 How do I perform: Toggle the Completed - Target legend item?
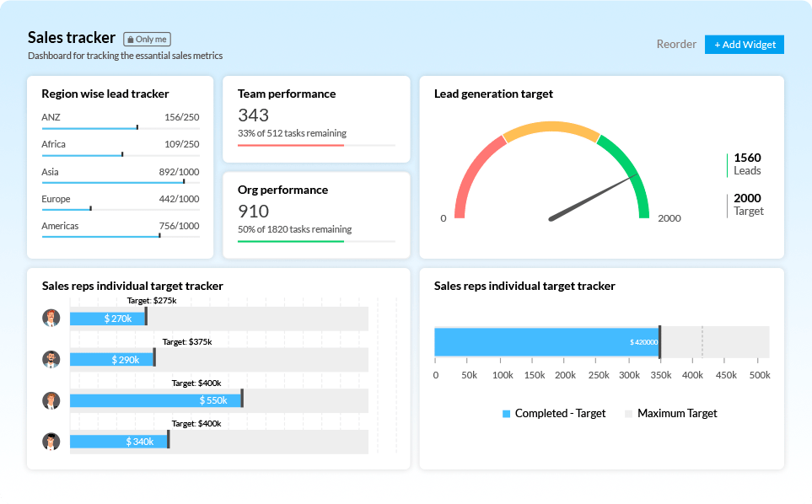[x=554, y=413]
